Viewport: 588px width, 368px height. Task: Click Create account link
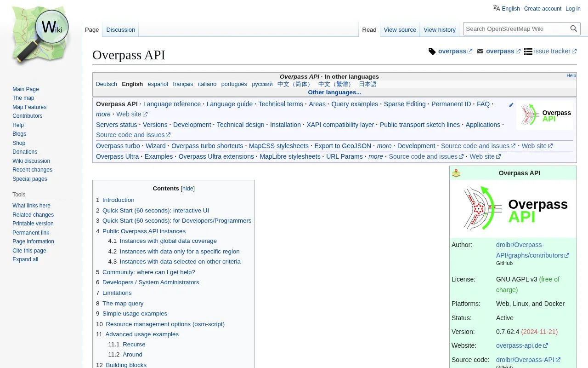[543, 9]
